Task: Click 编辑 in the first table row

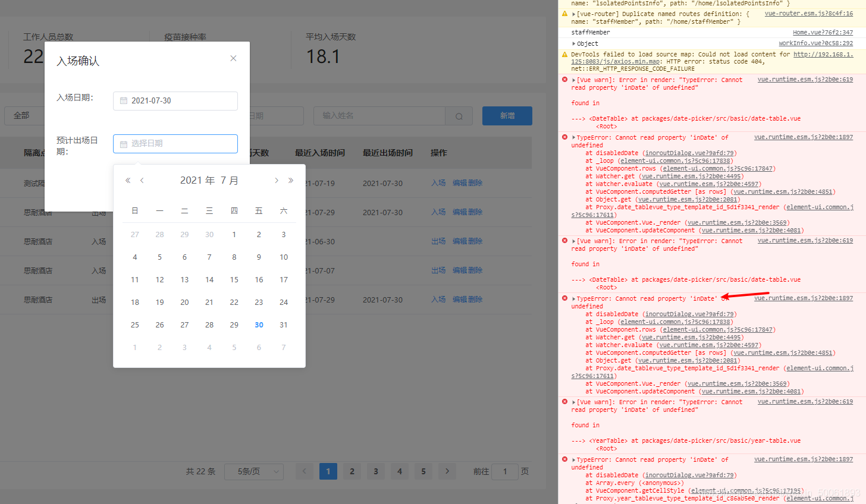Action: coord(460,183)
